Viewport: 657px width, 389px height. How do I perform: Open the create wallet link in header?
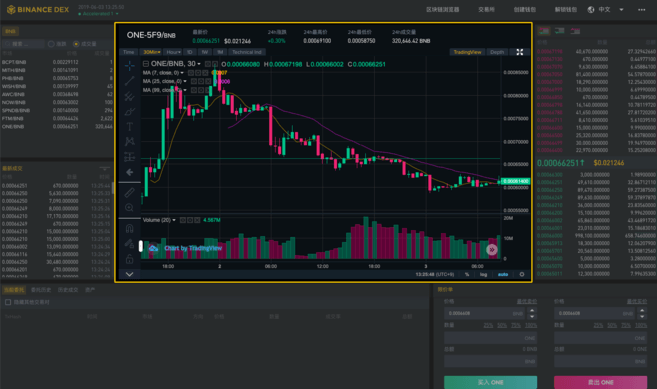pyautogui.click(x=525, y=10)
